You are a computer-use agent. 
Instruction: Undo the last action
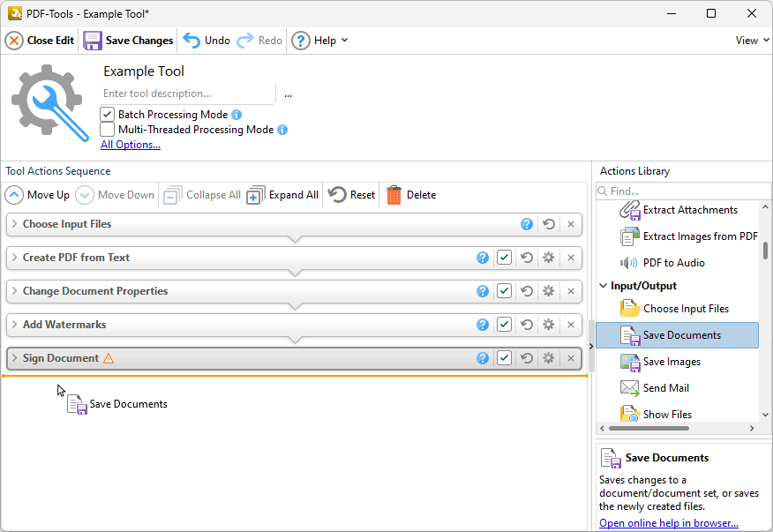(206, 41)
